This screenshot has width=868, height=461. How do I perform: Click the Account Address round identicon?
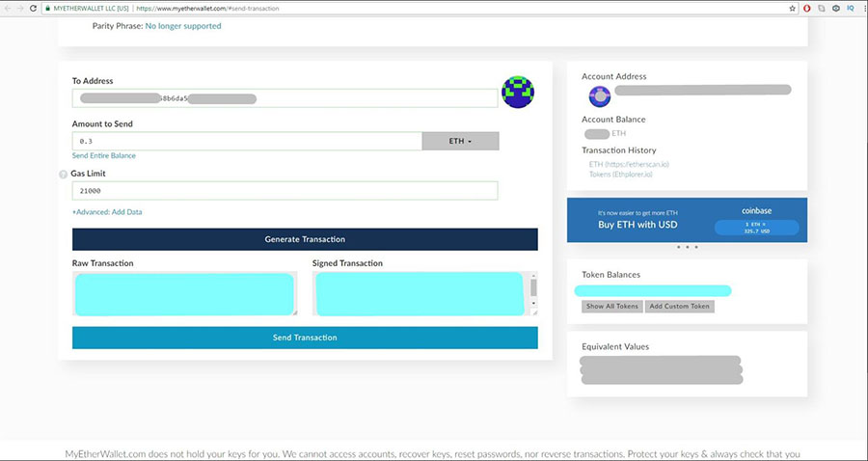click(600, 96)
